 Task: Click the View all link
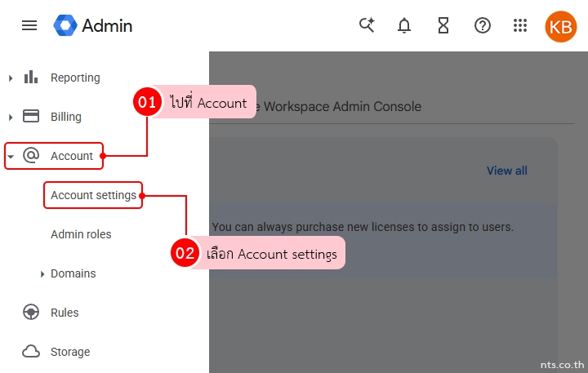(x=507, y=171)
